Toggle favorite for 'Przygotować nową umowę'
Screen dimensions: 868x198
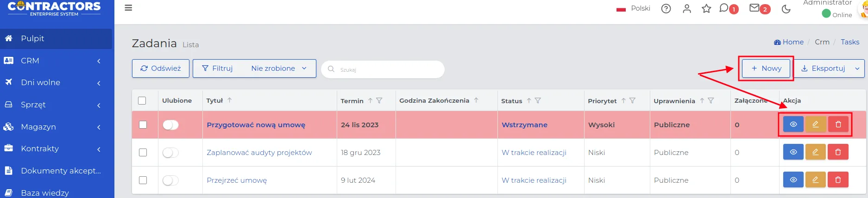click(x=170, y=125)
